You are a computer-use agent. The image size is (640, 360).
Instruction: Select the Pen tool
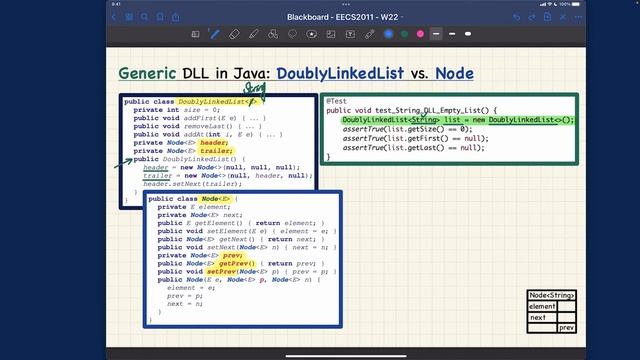click(x=214, y=34)
